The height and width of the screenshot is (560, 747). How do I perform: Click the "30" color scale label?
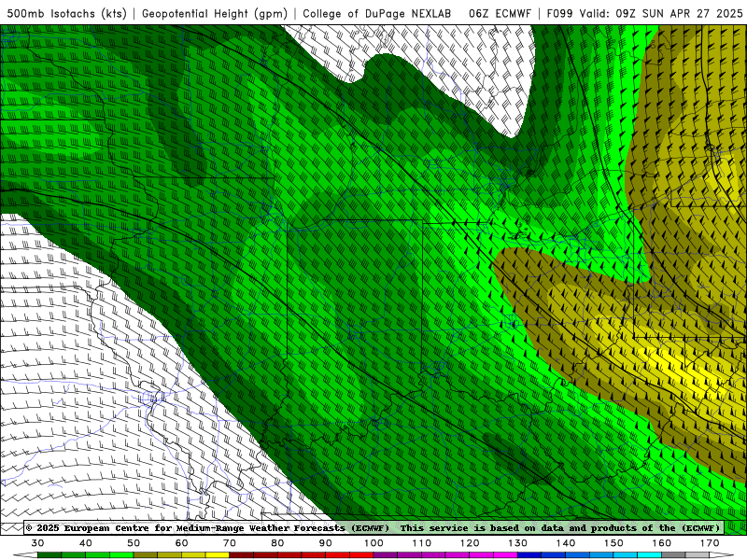click(x=37, y=543)
